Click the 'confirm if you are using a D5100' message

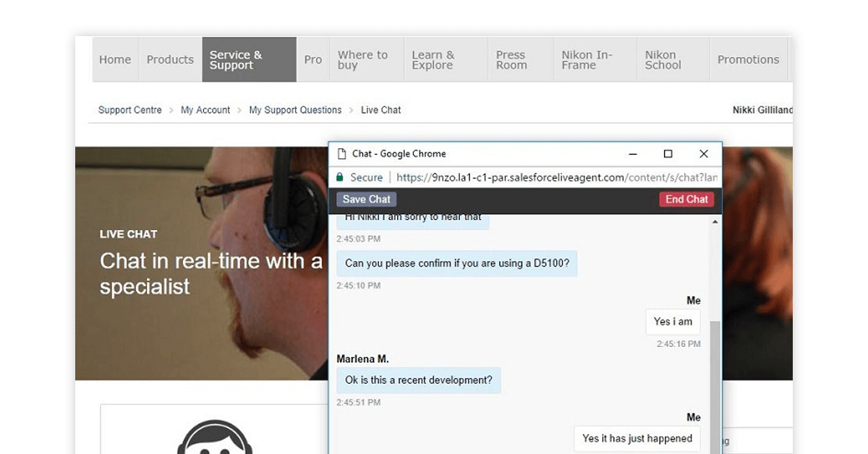(x=457, y=263)
